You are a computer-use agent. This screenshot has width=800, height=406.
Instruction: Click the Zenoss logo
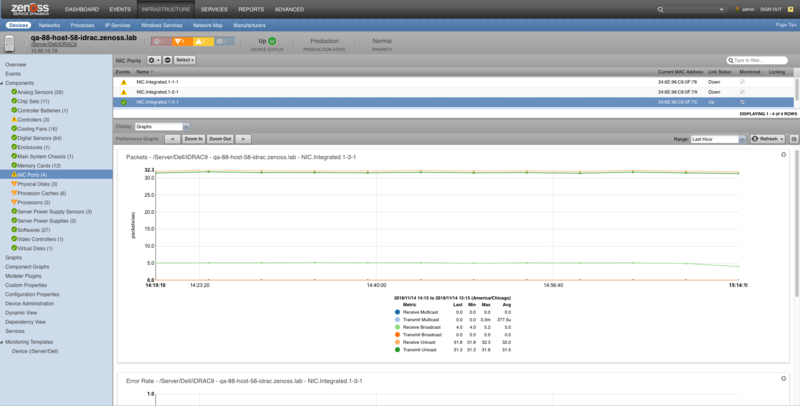pyautogui.click(x=30, y=9)
